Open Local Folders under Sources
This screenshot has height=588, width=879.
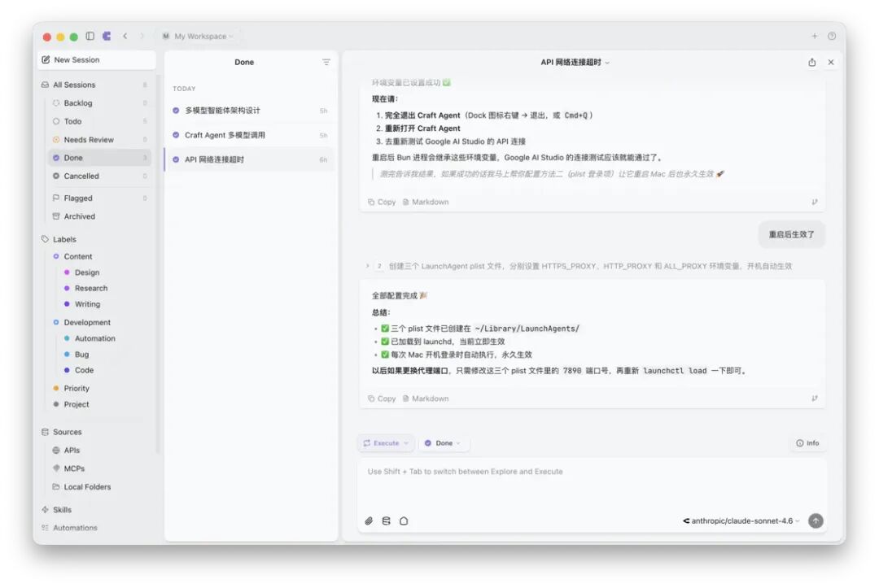coord(99,486)
